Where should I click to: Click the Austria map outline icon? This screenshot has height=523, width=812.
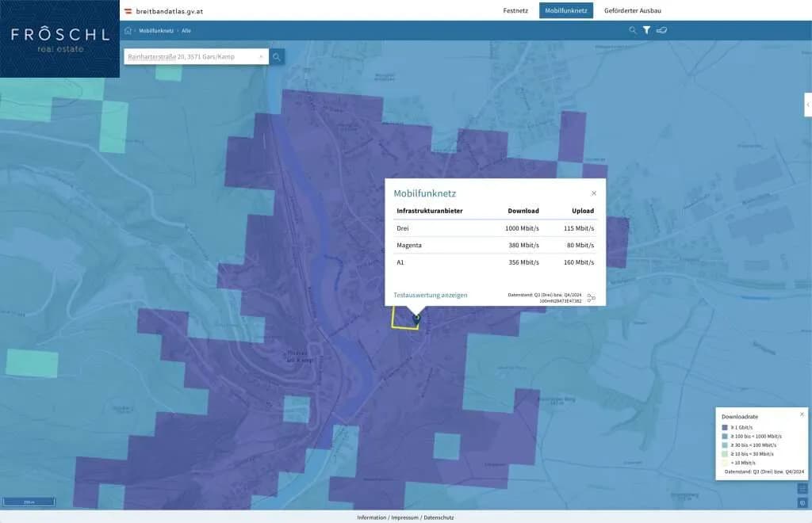click(x=662, y=30)
